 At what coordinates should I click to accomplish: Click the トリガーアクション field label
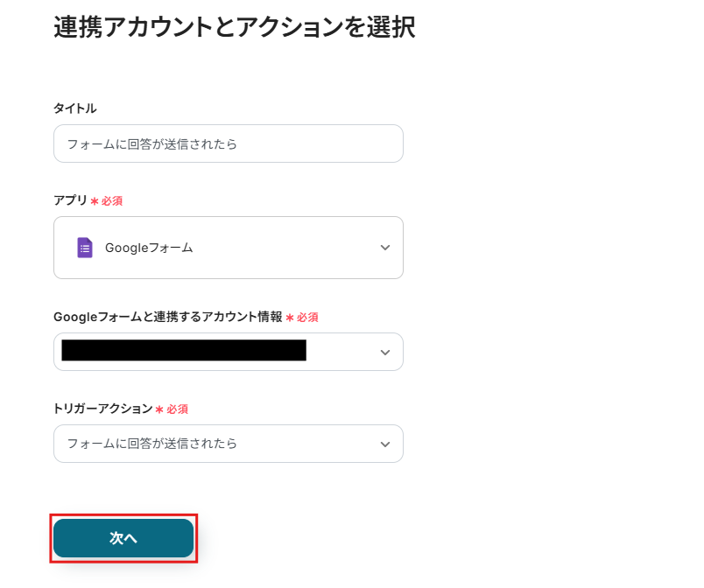pyautogui.click(x=102, y=409)
